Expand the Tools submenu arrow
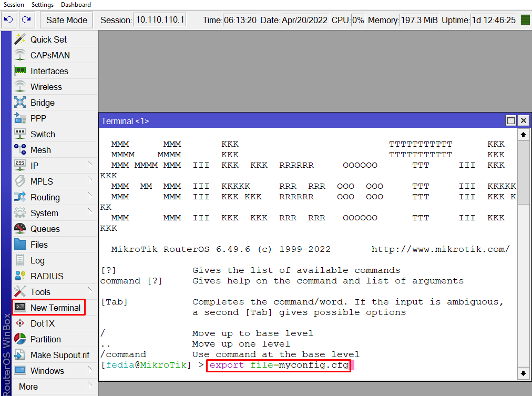 click(89, 291)
